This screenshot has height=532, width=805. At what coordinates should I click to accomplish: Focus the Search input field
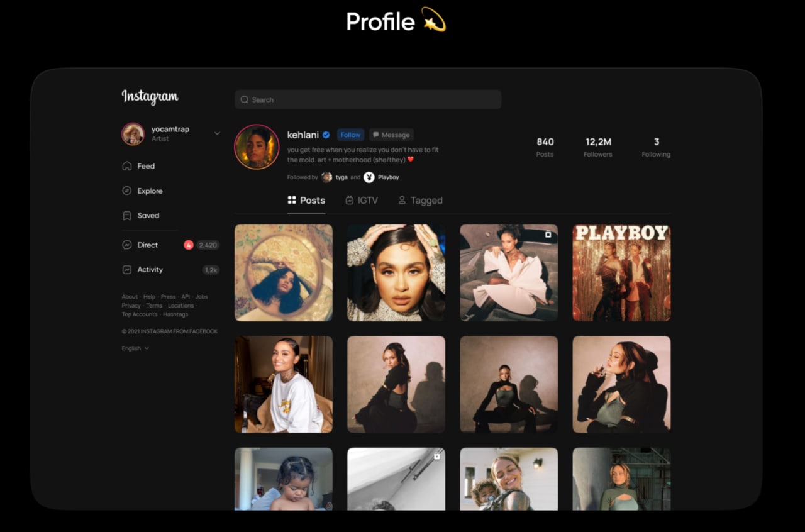tap(368, 99)
